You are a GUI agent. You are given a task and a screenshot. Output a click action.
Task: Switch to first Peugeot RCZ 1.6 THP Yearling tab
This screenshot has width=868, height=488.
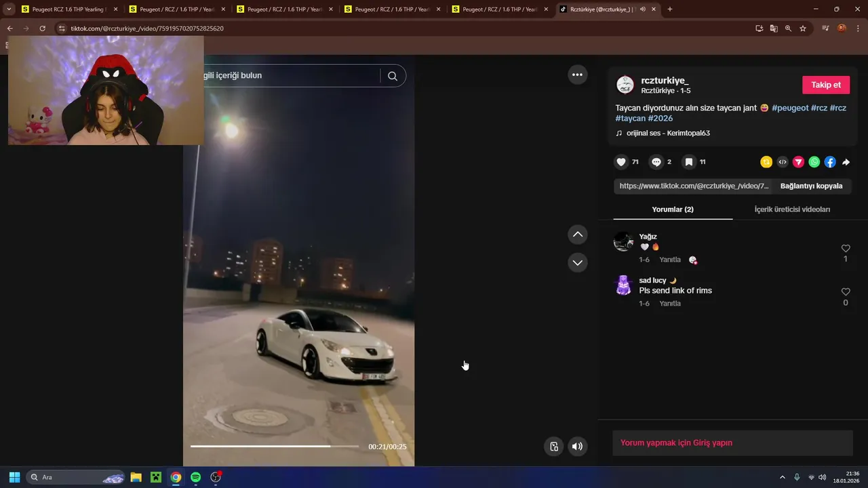[x=69, y=9]
